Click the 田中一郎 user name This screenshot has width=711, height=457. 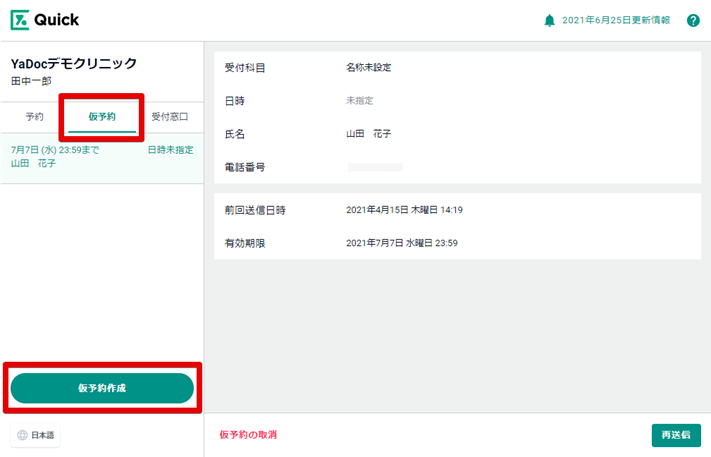click(31, 81)
